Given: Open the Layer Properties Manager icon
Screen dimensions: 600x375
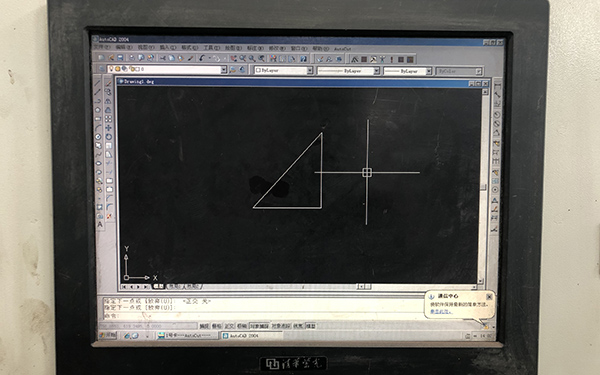Looking at the screenshot, I should tap(102, 69).
